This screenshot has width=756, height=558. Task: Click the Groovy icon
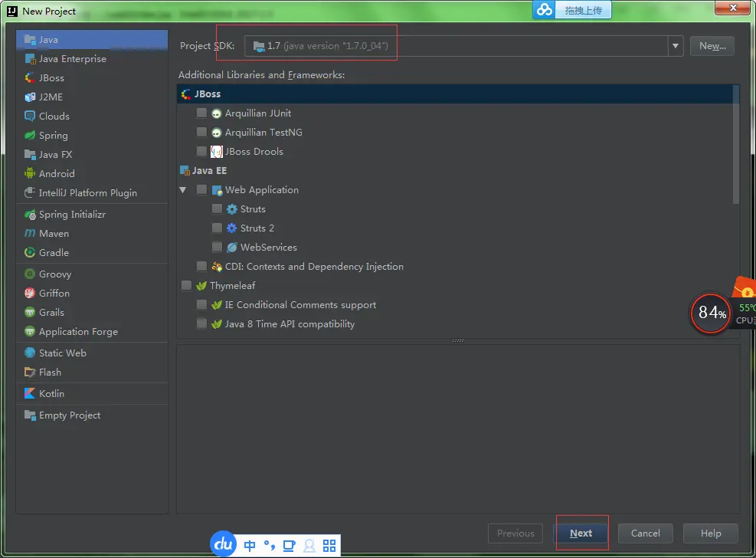pyautogui.click(x=30, y=274)
